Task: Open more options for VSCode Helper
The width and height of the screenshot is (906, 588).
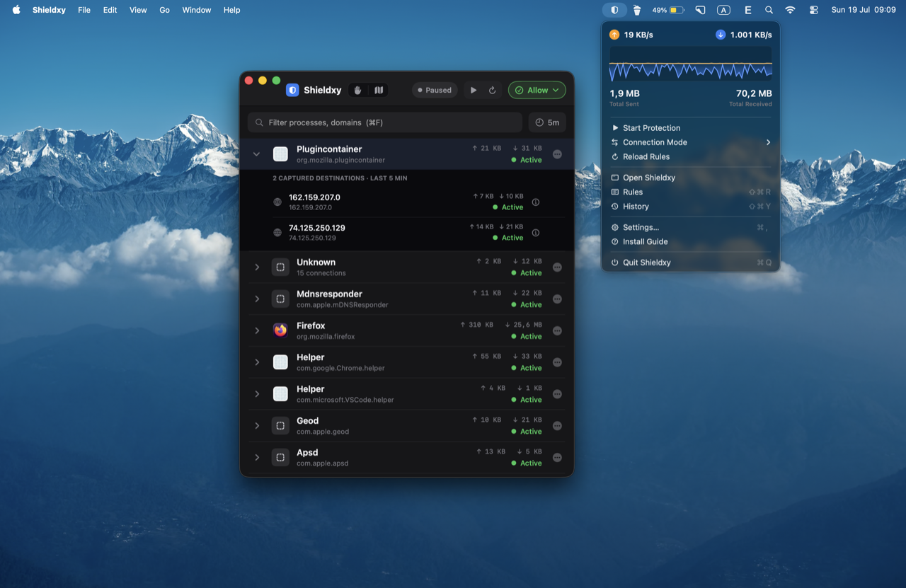Action: (x=557, y=394)
